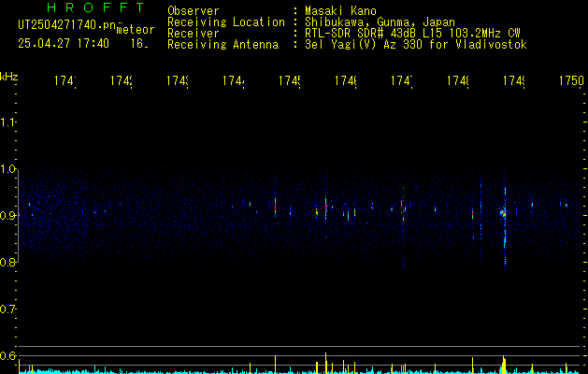Image resolution: width=588 pixels, height=374 pixels.
Task: Click the 1748 time axis marker
Action: (458, 80)
